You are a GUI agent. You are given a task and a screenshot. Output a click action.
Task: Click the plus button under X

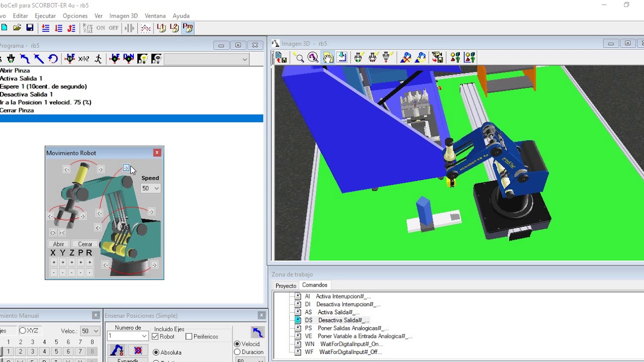53,262
